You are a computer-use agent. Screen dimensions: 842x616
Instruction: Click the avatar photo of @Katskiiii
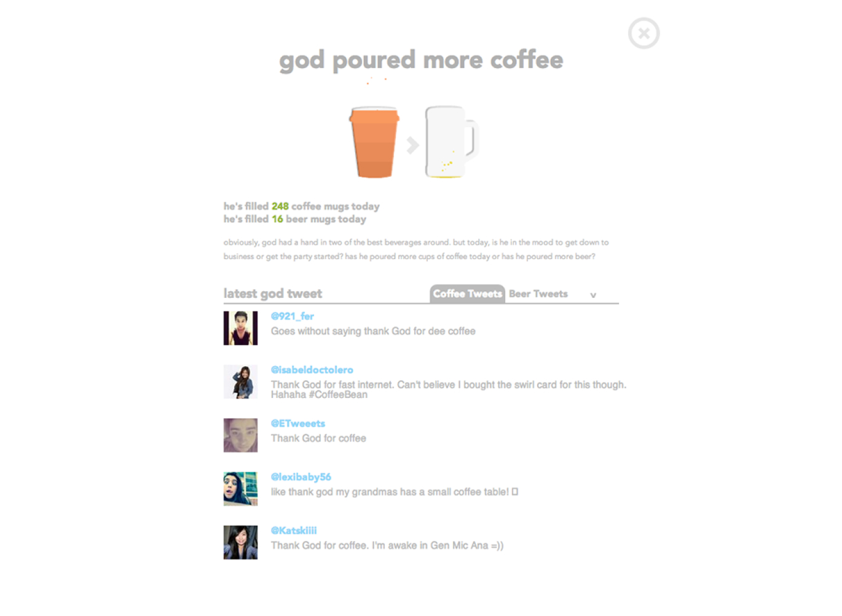point(240,542)
